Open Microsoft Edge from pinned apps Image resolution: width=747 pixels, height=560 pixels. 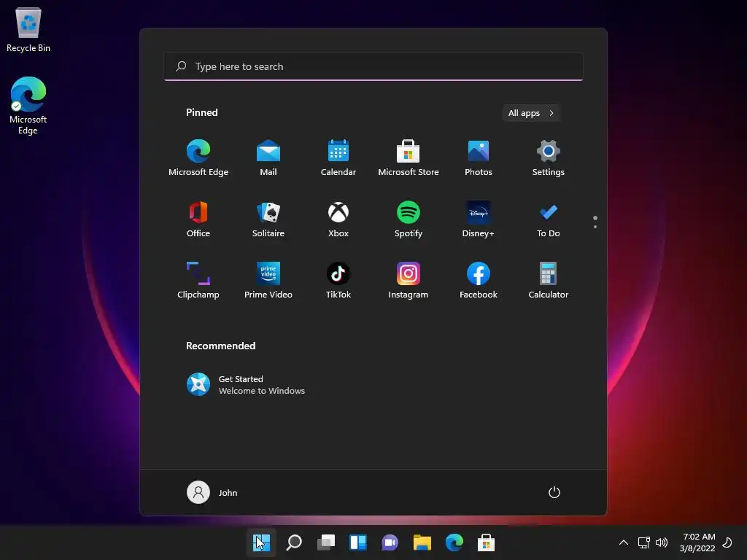198,157
